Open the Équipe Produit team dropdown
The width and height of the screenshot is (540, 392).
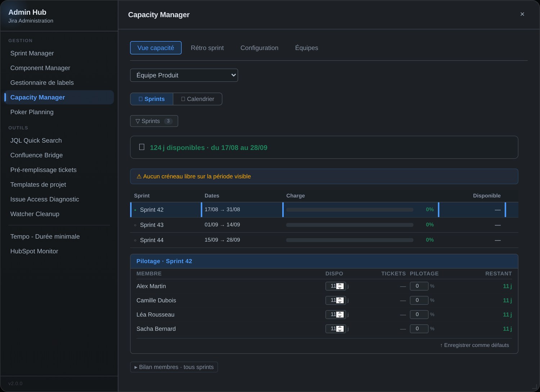click(184, 75)
